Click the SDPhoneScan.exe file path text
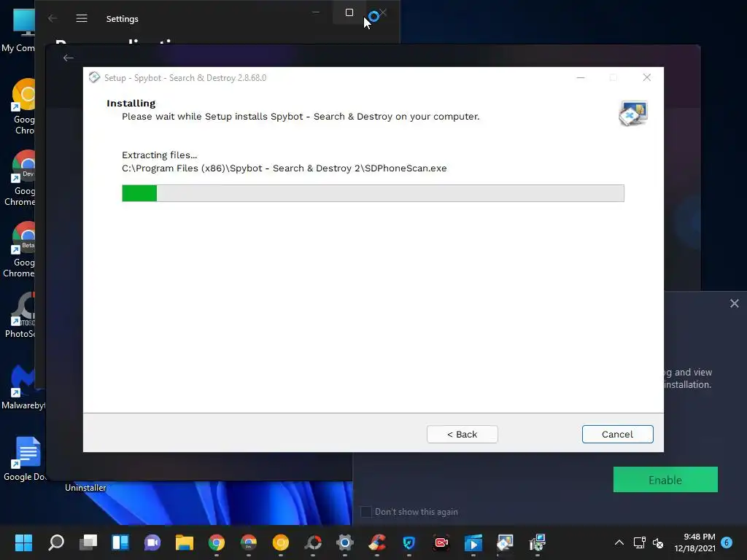The width and height of the screenshot is (747, 560). pyautogui.click(x=285, y=168)
